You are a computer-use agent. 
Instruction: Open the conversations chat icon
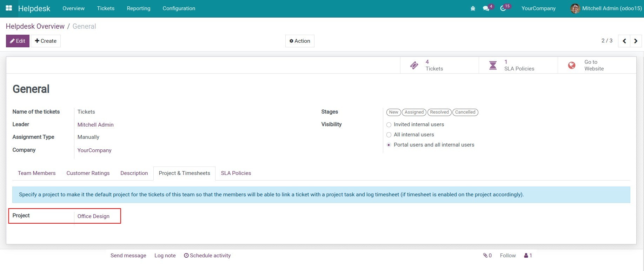click(x=486, y=8)
